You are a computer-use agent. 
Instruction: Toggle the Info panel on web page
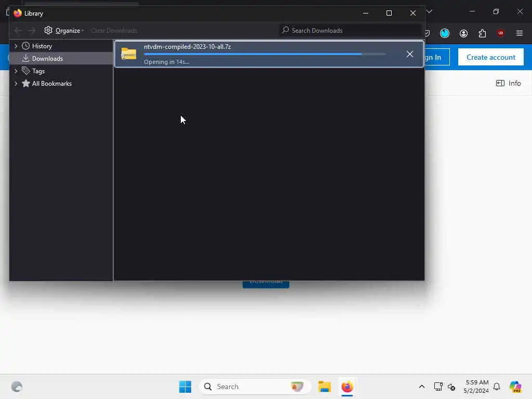pos(508,83)
